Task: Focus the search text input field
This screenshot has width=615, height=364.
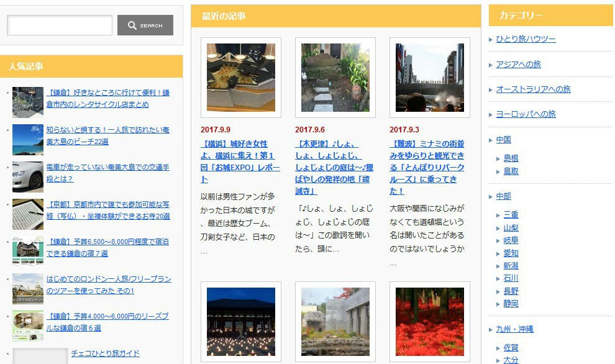Action: tap(60, 25)
